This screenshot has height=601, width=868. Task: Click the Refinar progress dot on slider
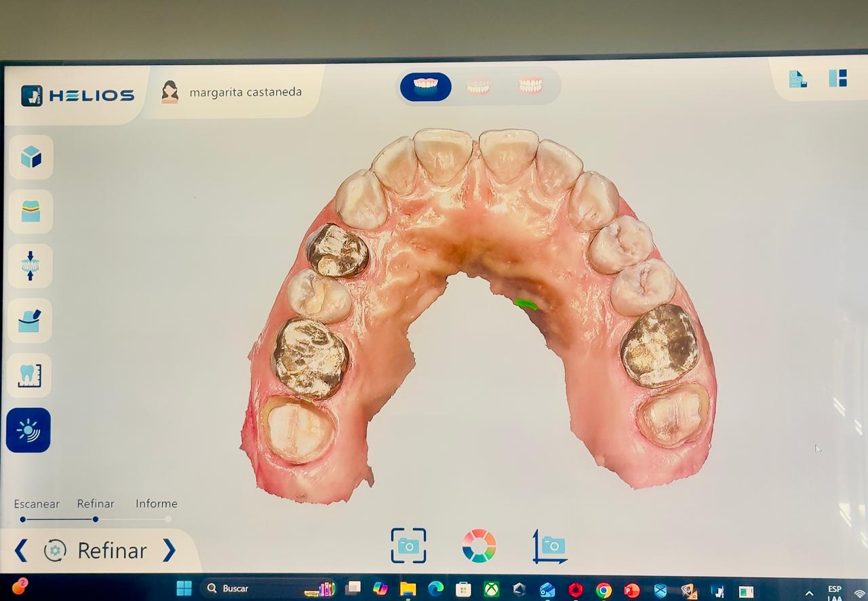click(x=96, y=519)
